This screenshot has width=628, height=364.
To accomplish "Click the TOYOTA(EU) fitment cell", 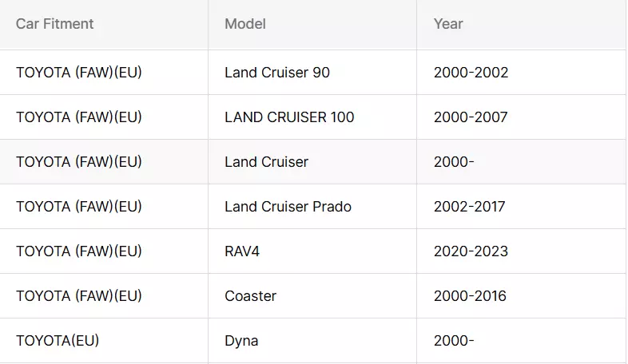I will pos(104,341).
